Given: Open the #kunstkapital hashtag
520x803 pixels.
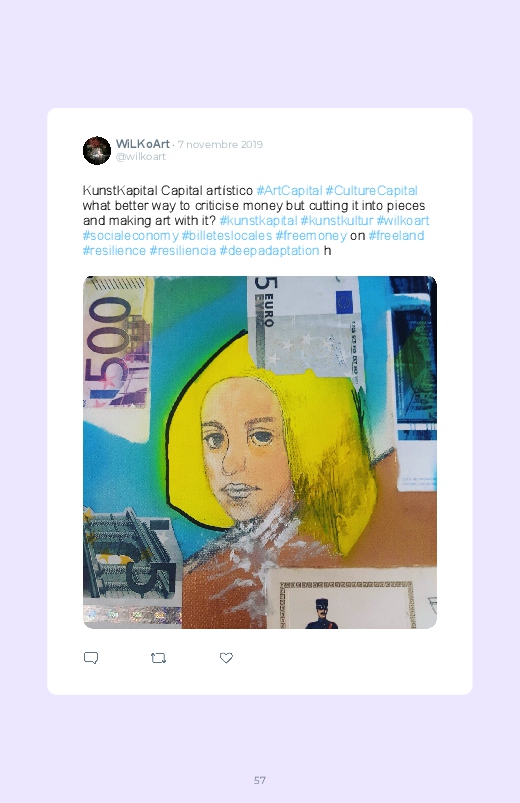Looking at the screenshot, I should tap(258, 221).
